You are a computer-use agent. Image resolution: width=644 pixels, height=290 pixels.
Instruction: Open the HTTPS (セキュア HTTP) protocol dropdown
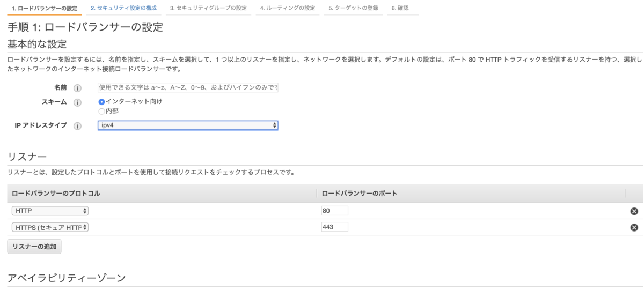[50, 227]
